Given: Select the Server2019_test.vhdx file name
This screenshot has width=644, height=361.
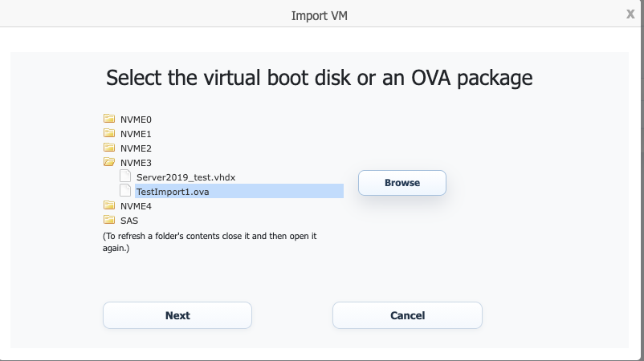Looking at the screenshot, I should tap(185, 177).
